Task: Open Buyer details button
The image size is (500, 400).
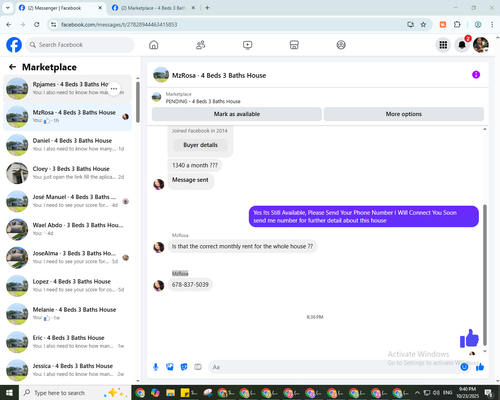Action: point(200,145)
